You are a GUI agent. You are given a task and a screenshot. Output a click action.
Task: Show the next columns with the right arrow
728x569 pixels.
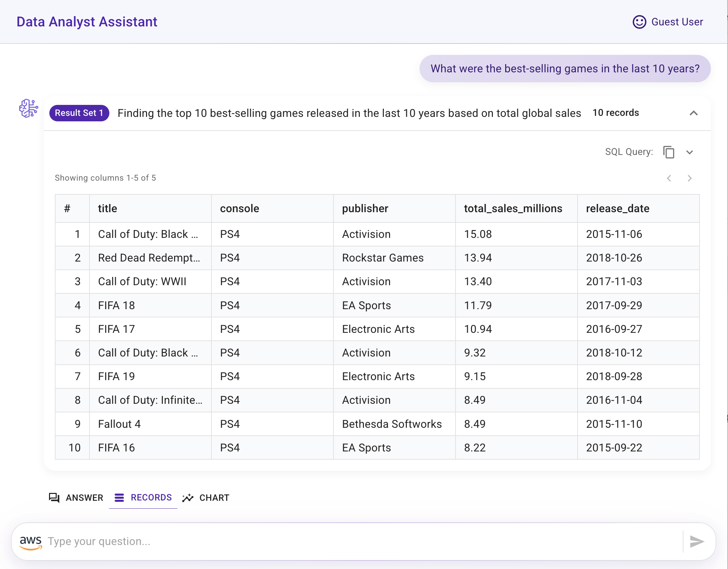690,178
